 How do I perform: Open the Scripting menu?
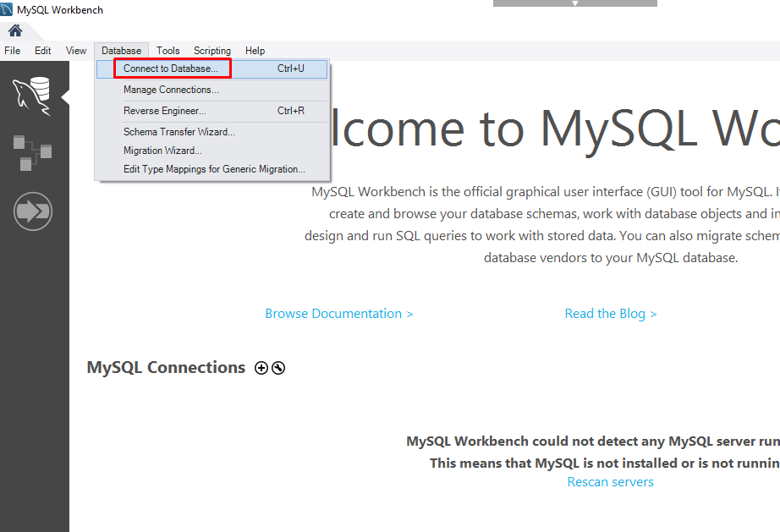(212, 51)
